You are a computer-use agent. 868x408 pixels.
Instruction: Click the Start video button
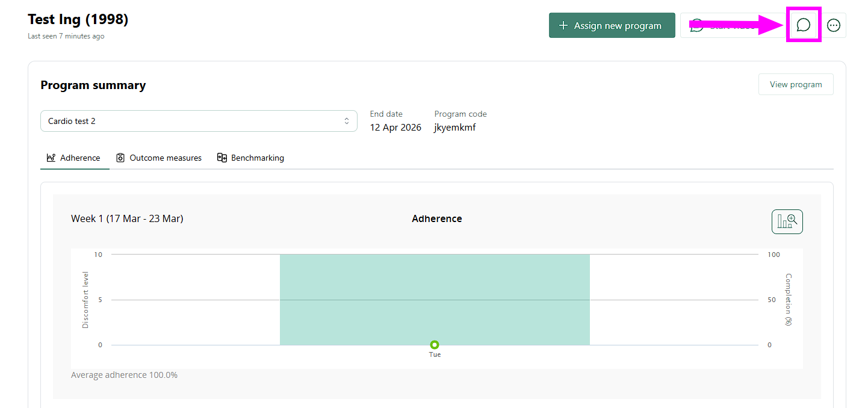(733, 25)
